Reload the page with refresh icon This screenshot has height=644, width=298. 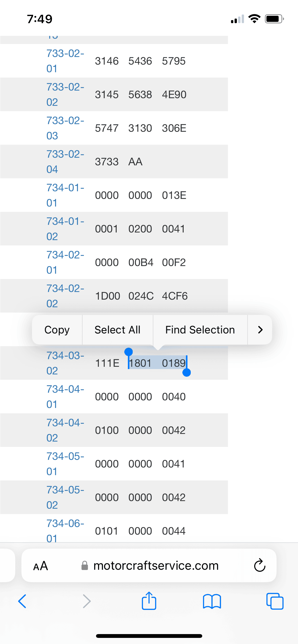pos(260,565)
